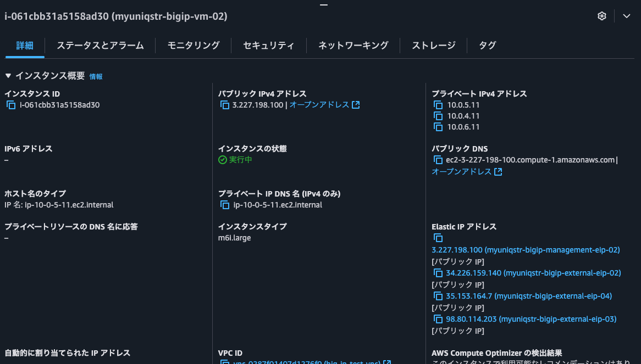The width and height of the screenshot is (641, 364).
Task: Copy private IPv4 address 10.0.6.11
Action: point(438,127)
